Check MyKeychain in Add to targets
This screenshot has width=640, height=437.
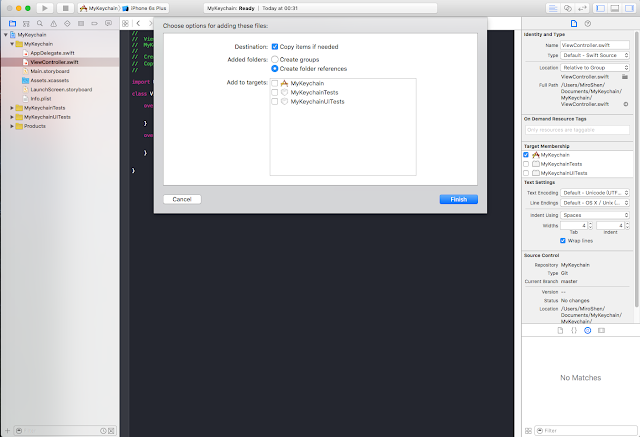[x=275, y=83]
